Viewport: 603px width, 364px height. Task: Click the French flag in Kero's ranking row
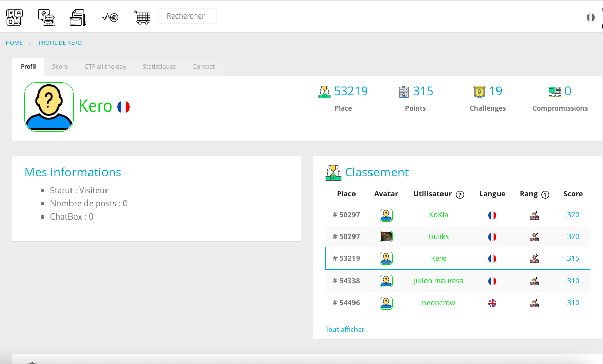(492, 259)
